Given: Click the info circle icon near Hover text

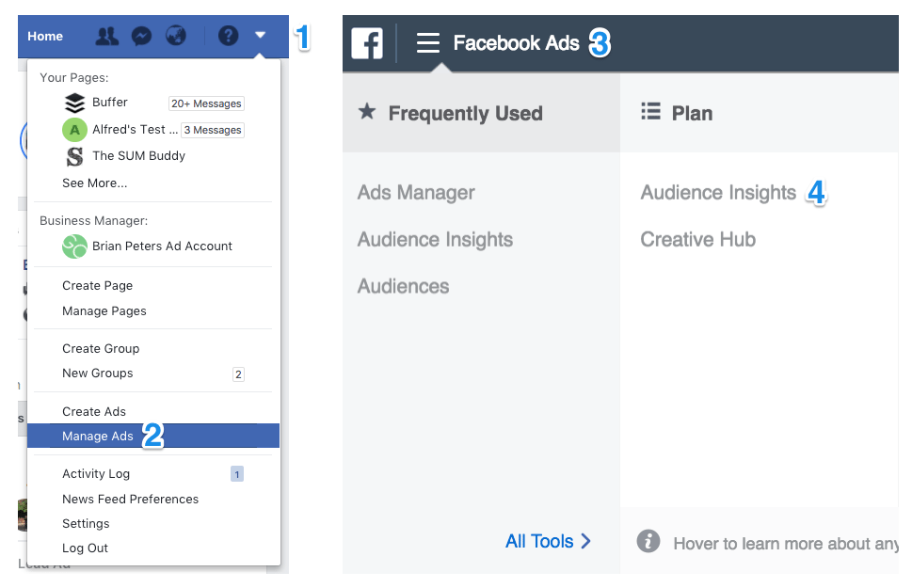Looking at the screenshot, I should click(648, 543).
